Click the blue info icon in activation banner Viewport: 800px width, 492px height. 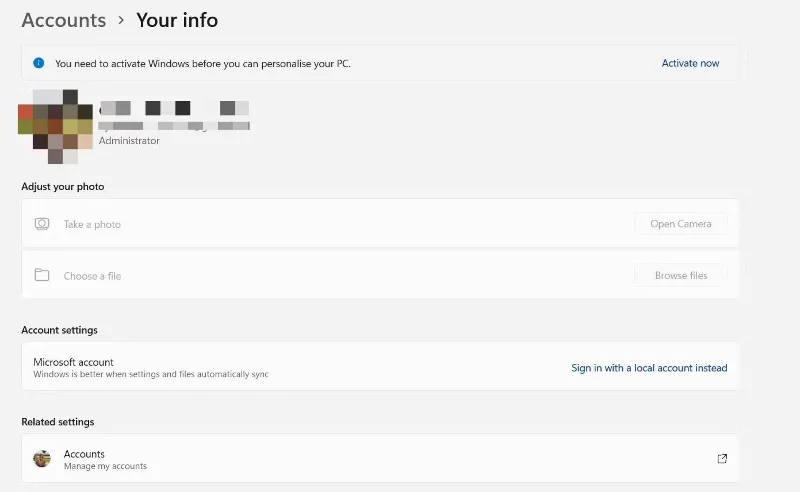(38, 63)
